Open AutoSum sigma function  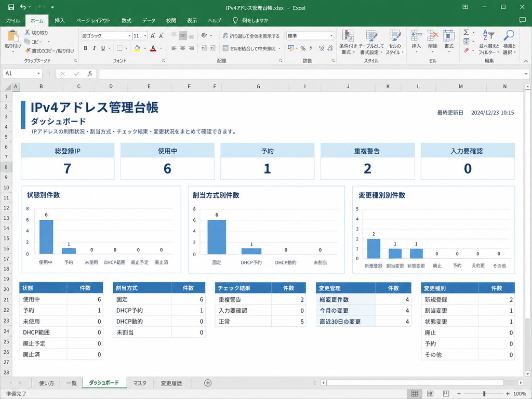[467, 32]
